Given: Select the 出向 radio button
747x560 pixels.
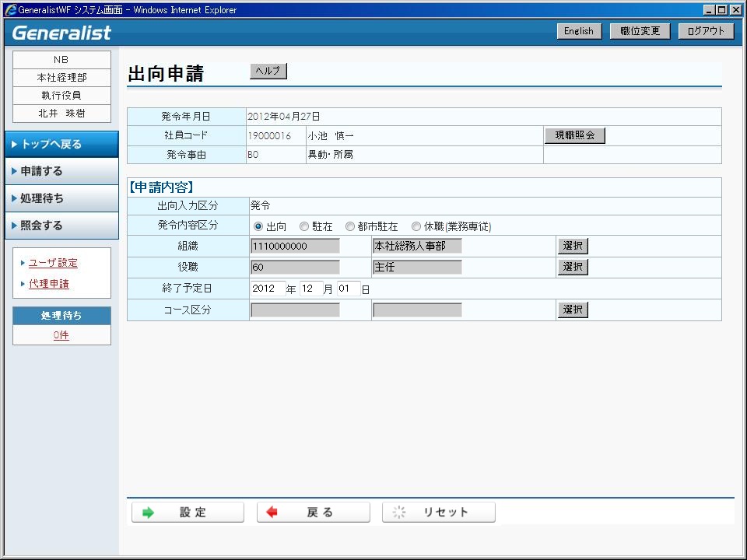Looking at the screenshot, I should click(258, 227).
